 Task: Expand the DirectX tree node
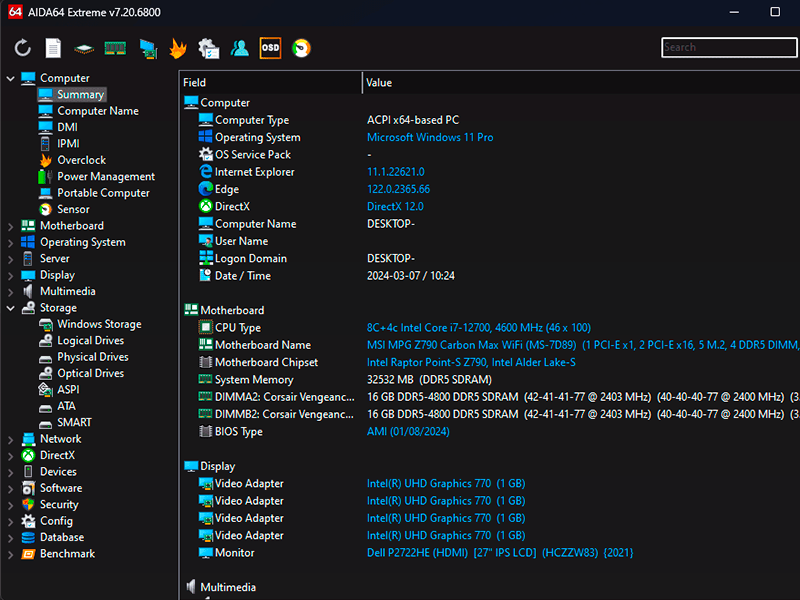pyautogui.click(x=11, y=456)
